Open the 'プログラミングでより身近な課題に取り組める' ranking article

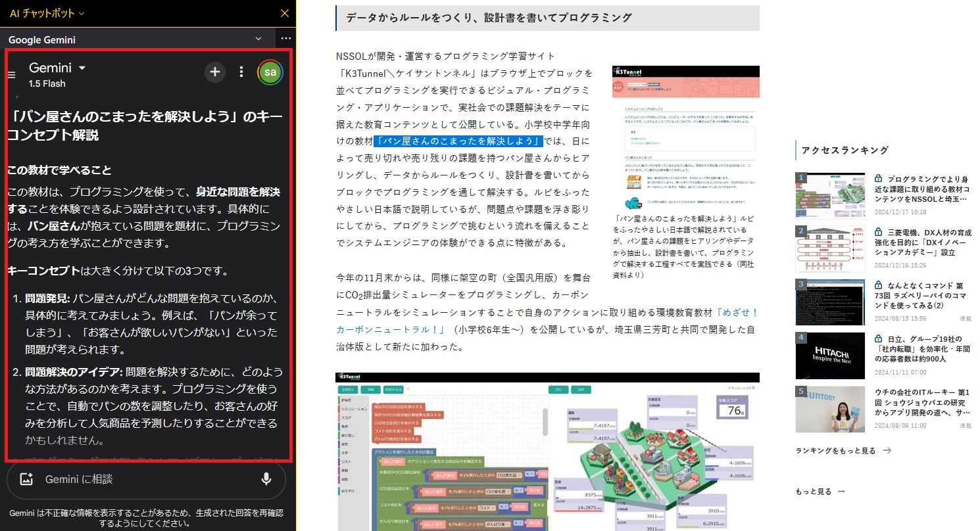[922, 189]
